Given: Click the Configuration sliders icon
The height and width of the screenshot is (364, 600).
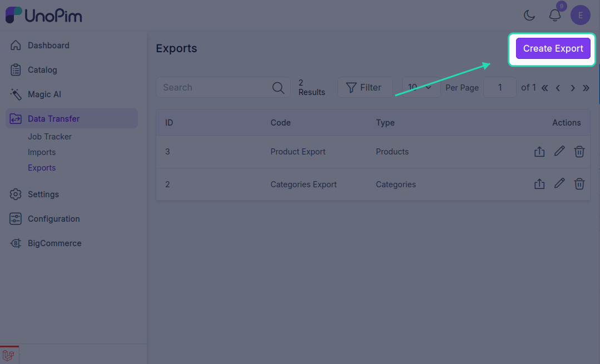Looking at the screenshot, I should (16, 219).
